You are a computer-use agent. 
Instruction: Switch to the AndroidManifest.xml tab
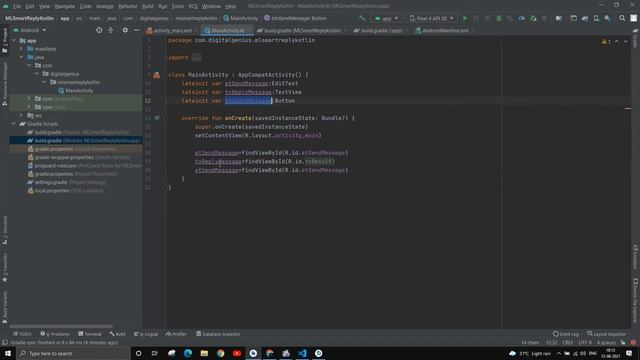(444, 31)
